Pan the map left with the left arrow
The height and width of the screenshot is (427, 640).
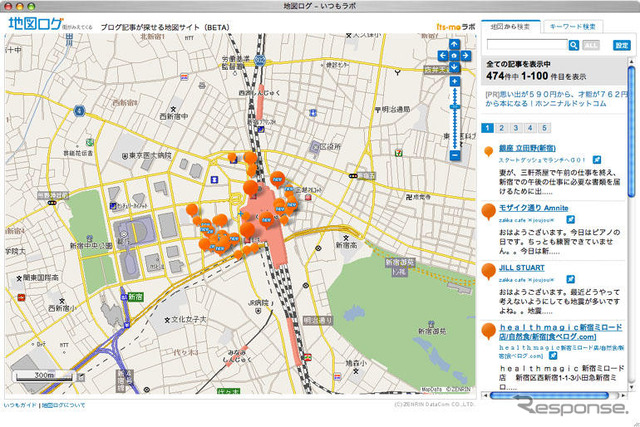(443, 56)
